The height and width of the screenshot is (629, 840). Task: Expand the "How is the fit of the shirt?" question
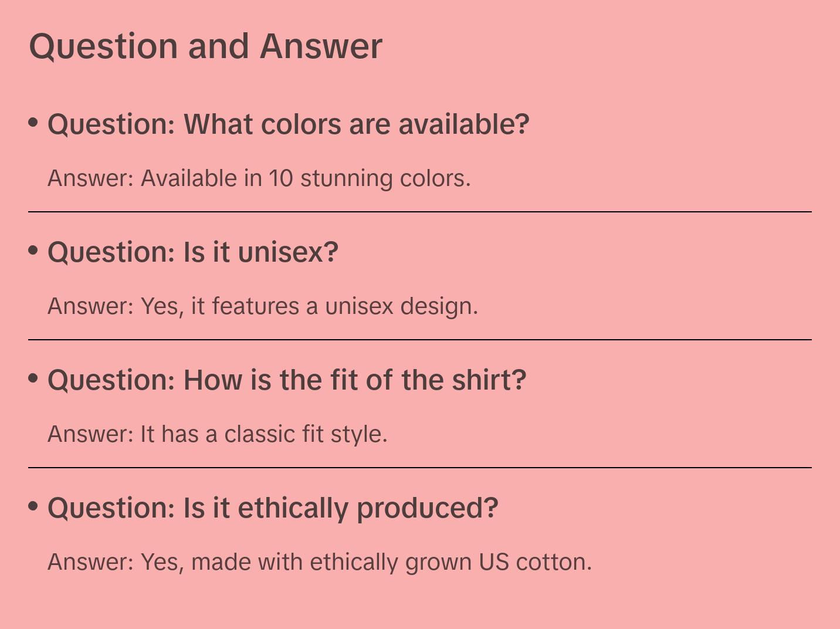coord(287,380)
